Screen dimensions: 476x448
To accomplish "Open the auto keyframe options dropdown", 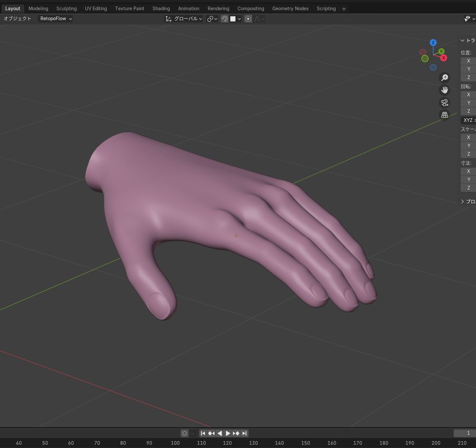I will click(x=192, y=433).
